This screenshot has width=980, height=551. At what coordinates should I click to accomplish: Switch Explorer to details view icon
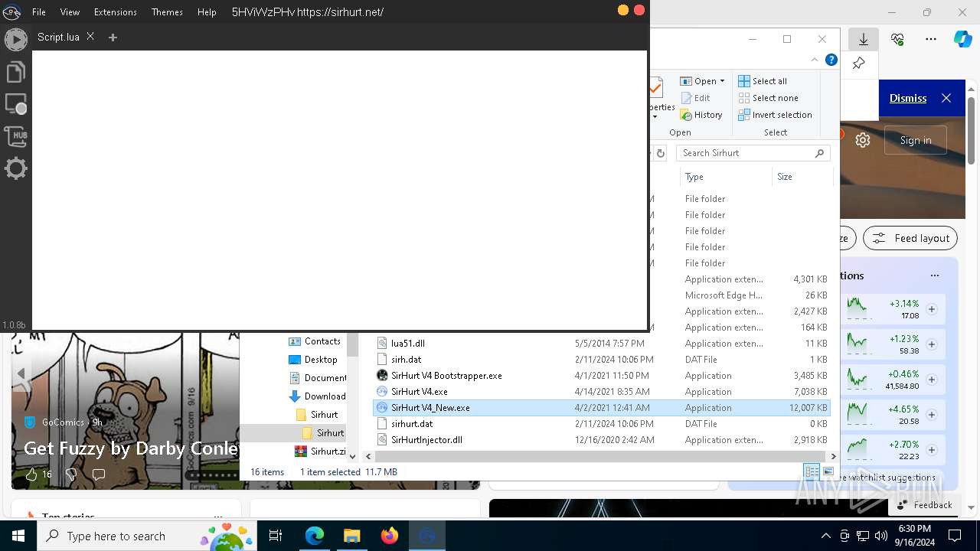pyautogui.click(x=811, y=471)
